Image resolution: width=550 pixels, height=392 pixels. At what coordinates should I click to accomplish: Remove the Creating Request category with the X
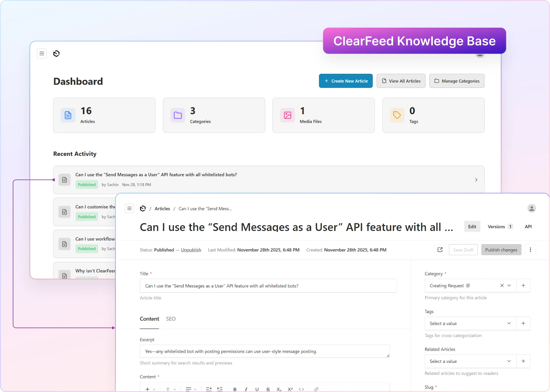tap(502, 285)
